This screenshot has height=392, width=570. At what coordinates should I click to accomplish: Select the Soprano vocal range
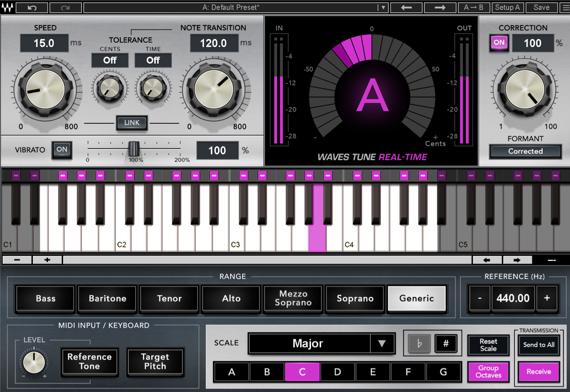click(x=355, y=298)
